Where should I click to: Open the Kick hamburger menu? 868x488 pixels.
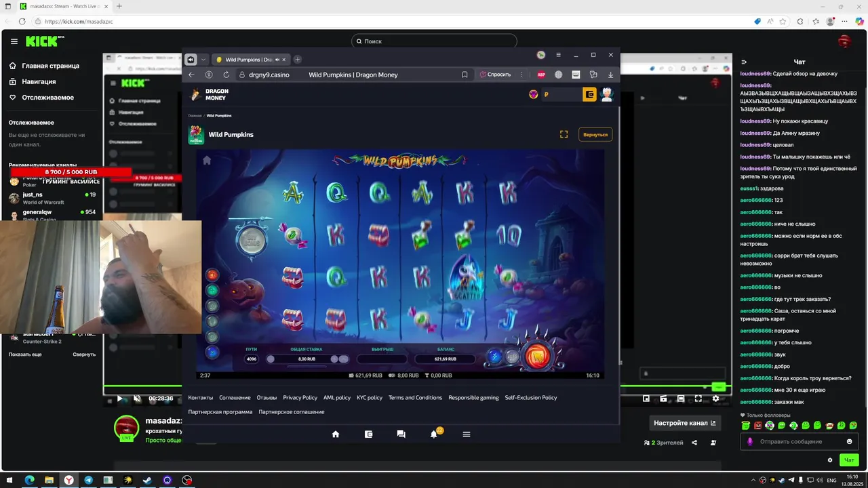(x=14, y=41)
